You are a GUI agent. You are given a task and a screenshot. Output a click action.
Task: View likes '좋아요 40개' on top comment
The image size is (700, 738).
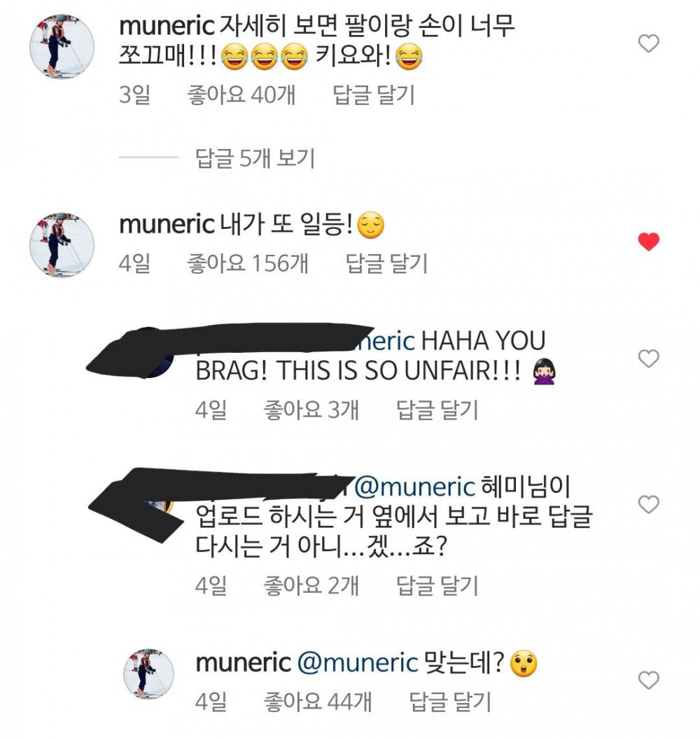tap(241, 95)
